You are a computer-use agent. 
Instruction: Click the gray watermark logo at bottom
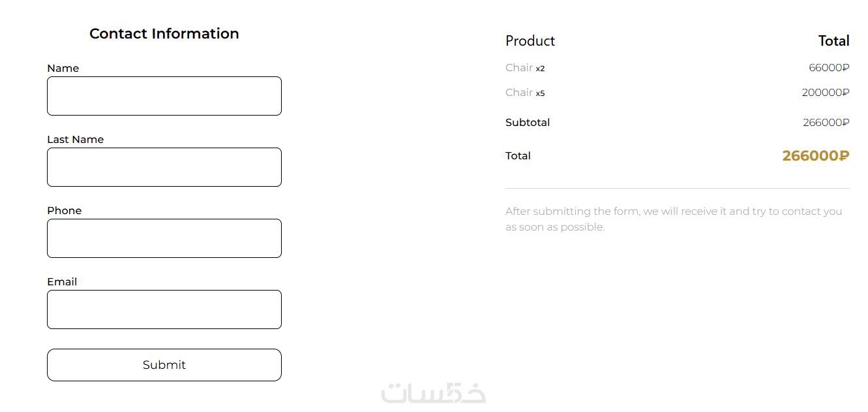click(x=434, y=392)
